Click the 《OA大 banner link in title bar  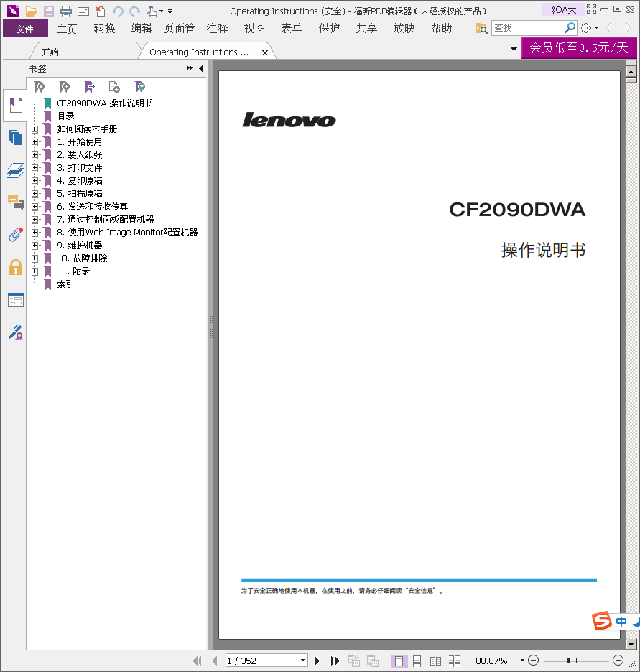[563, 9]
